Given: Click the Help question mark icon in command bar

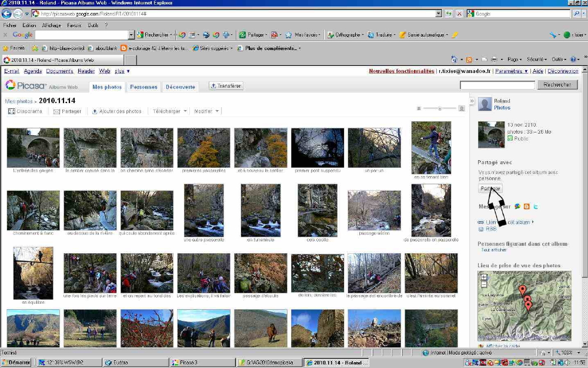Looking at the screenshot, I should [x=573, y=59].
